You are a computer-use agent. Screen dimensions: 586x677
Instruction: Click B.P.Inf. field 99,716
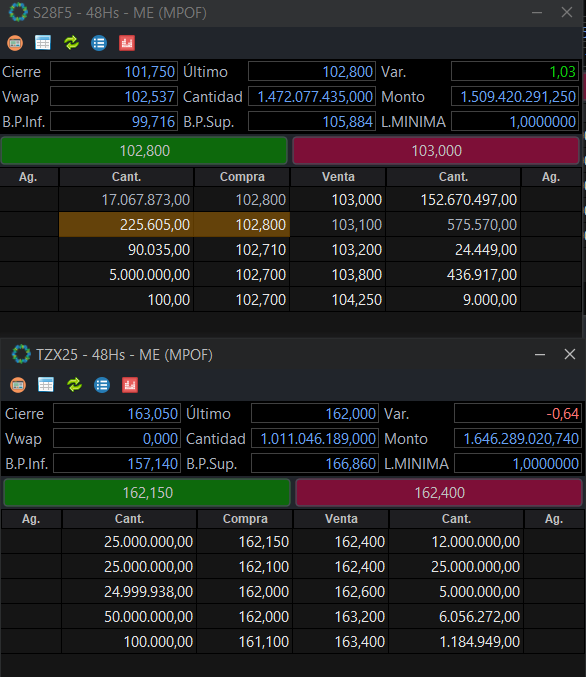pyautogui.click(x=114, y=122)
